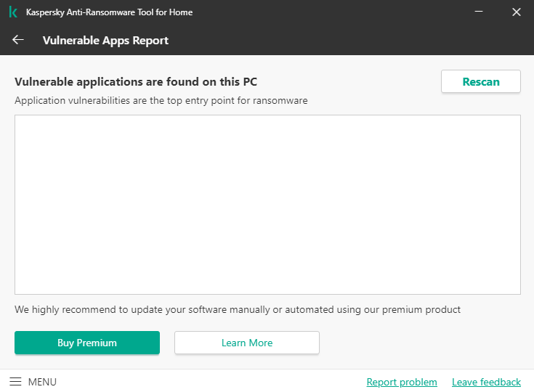Screen dimensions: 534x392
Task: Open the Leave feedback link
Action: point(486,382)
